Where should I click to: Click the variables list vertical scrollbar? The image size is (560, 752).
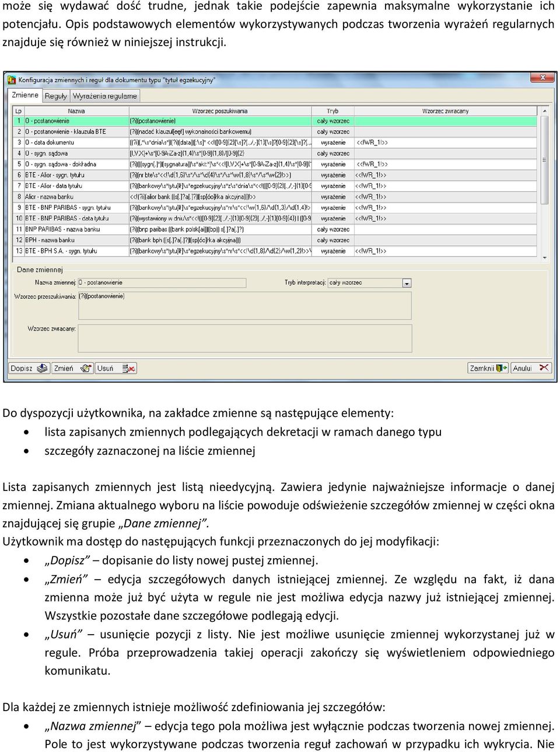tap(545, 183)
